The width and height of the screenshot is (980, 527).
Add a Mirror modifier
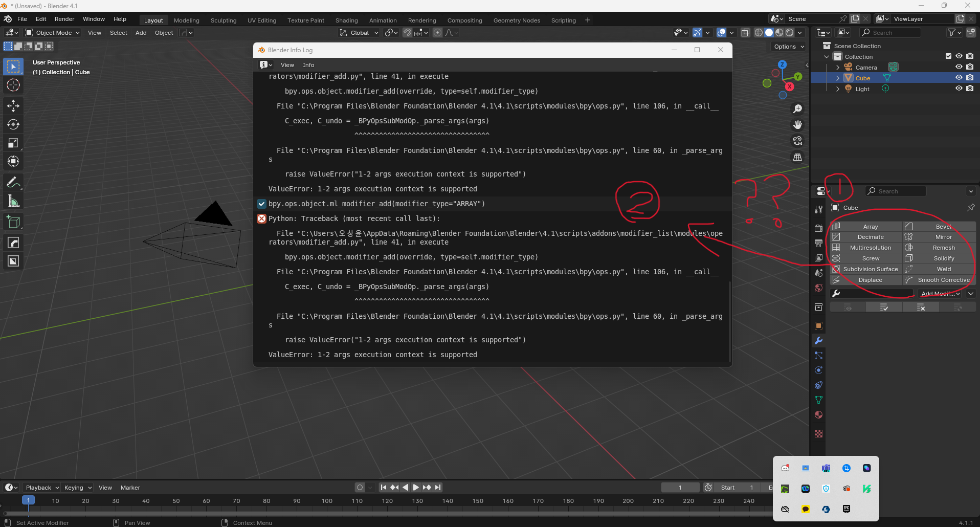click(x=939, y=237)
